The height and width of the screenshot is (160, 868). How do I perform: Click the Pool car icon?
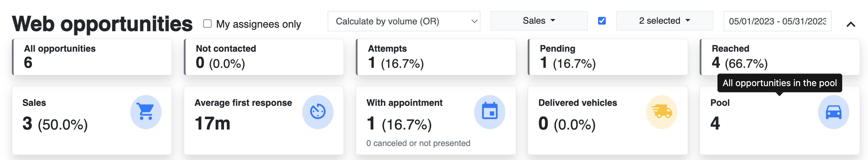834,112
